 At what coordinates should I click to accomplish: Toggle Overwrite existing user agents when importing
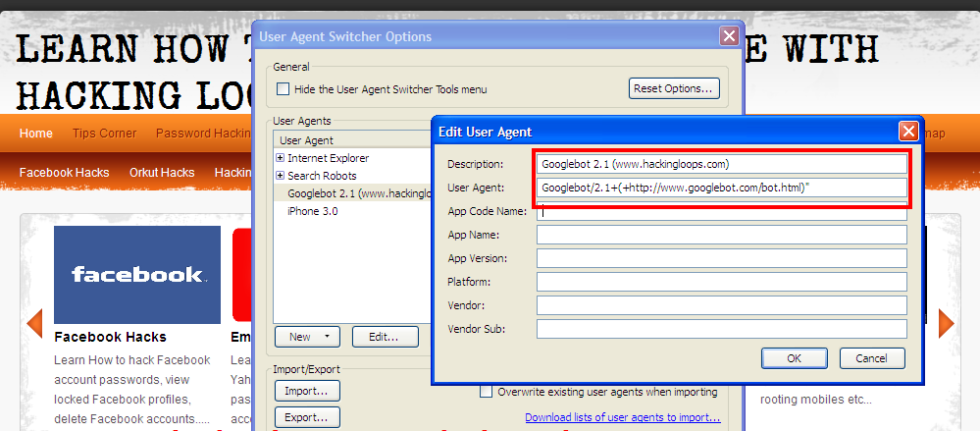486,392
